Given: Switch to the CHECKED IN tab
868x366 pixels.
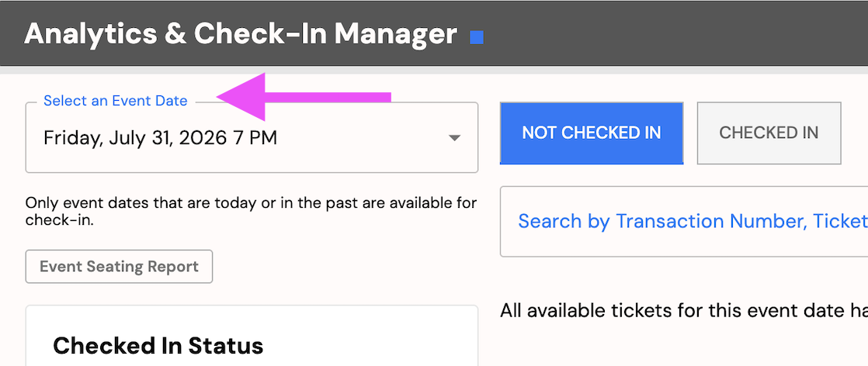Looking at the screenshot, I should [x=769, y=133].
